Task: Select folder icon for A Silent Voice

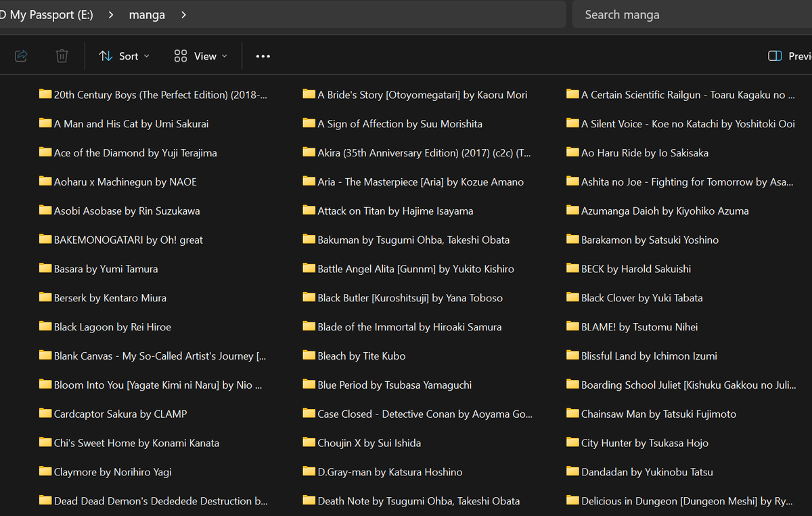Action: (572, 123)
